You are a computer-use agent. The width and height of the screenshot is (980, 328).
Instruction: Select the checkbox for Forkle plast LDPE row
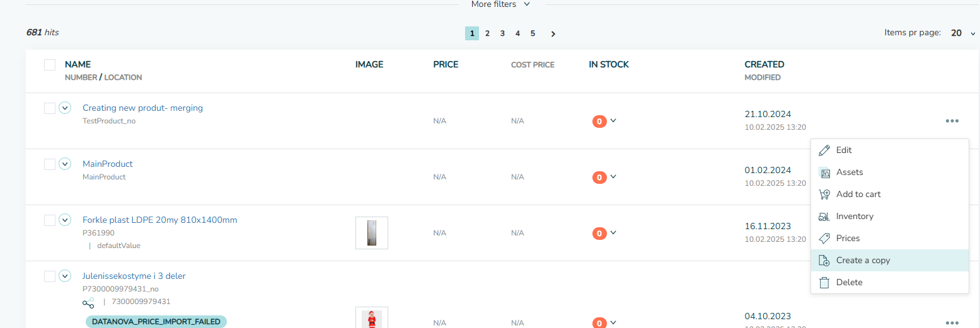tap(50, 220)
